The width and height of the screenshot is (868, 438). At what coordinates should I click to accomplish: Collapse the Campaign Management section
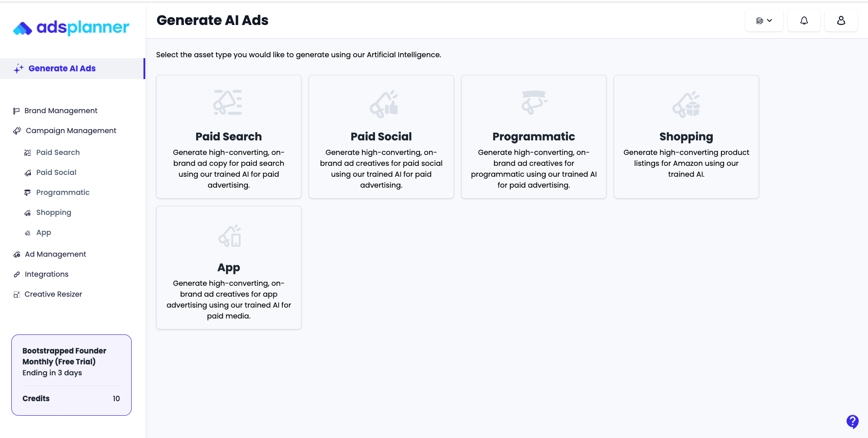(71, 130)
